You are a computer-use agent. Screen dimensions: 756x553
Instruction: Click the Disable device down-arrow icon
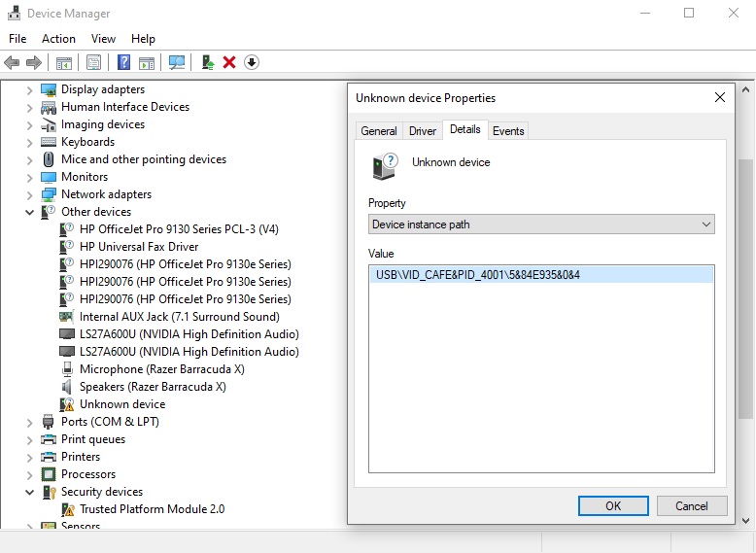click(x=252, y=62)
